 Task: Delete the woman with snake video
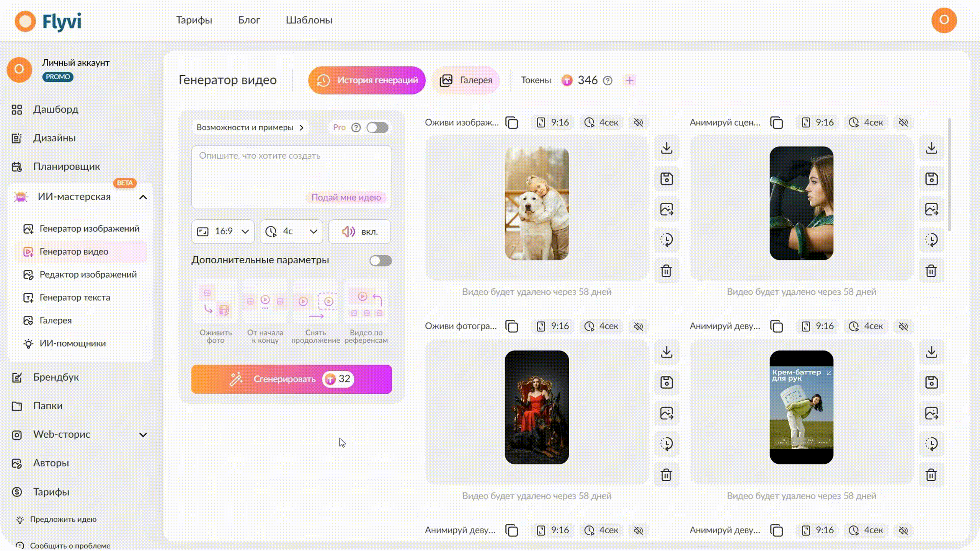(x=931, y=271)
